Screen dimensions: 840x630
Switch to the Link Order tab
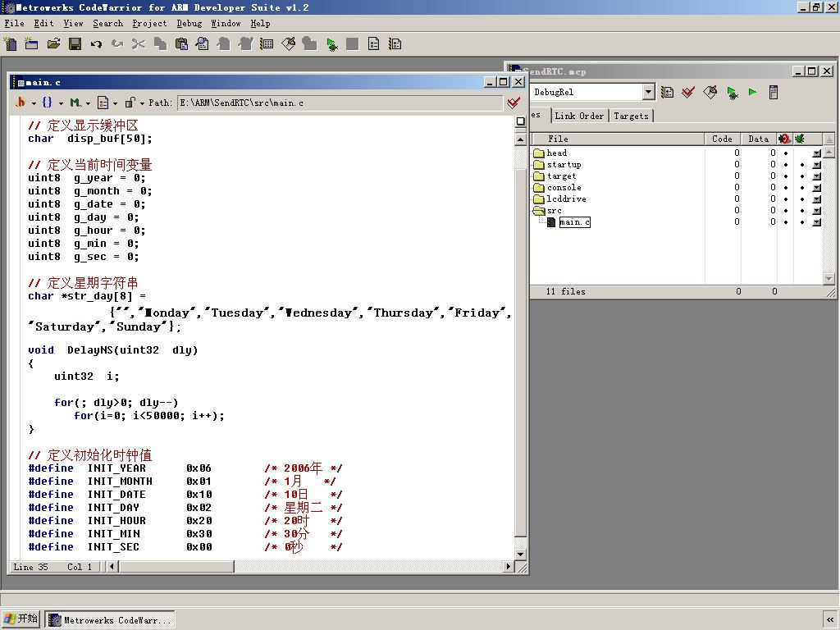pyautogui.click(x=579, y=116)
